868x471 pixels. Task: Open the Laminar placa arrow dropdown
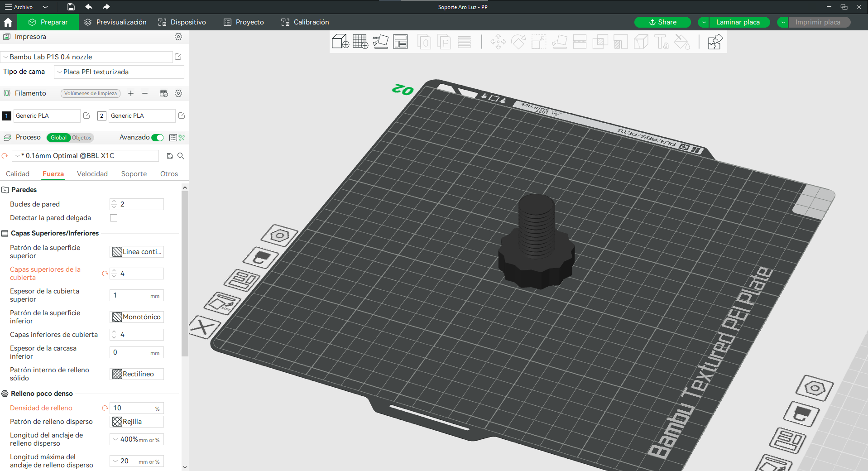(x=704, y=22)
